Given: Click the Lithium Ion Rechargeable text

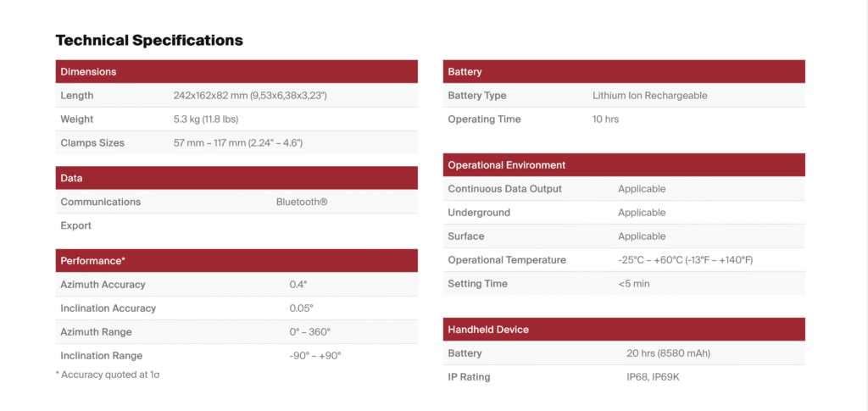Looking at the screenshot, I should pyautogui.click(x=649, y=96).
